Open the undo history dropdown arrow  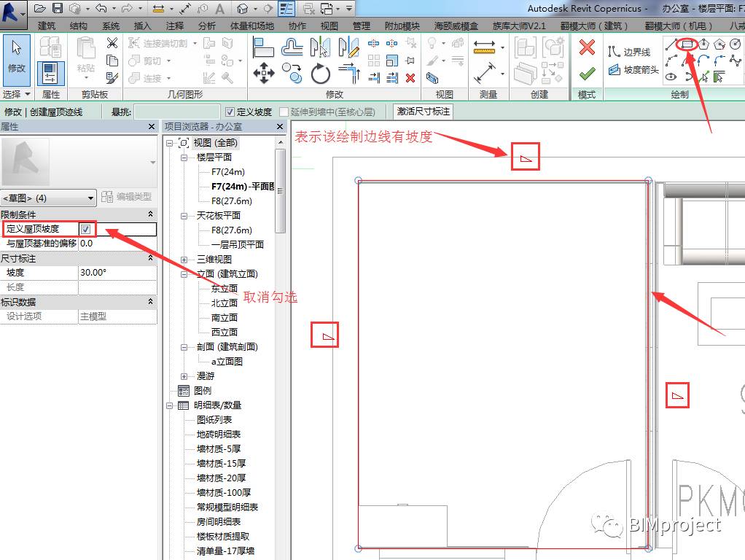click(114, 9)
